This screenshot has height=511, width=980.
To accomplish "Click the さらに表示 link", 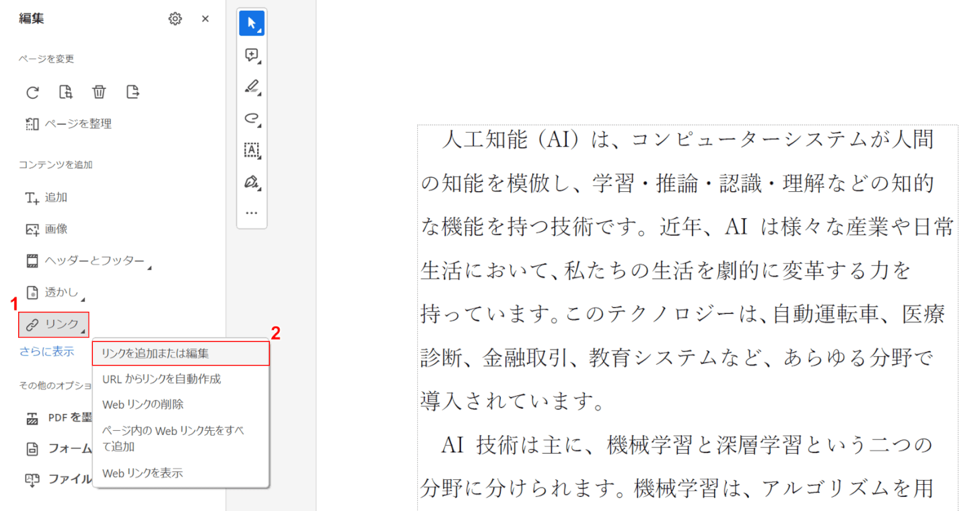I will click(x=46, y=351).
